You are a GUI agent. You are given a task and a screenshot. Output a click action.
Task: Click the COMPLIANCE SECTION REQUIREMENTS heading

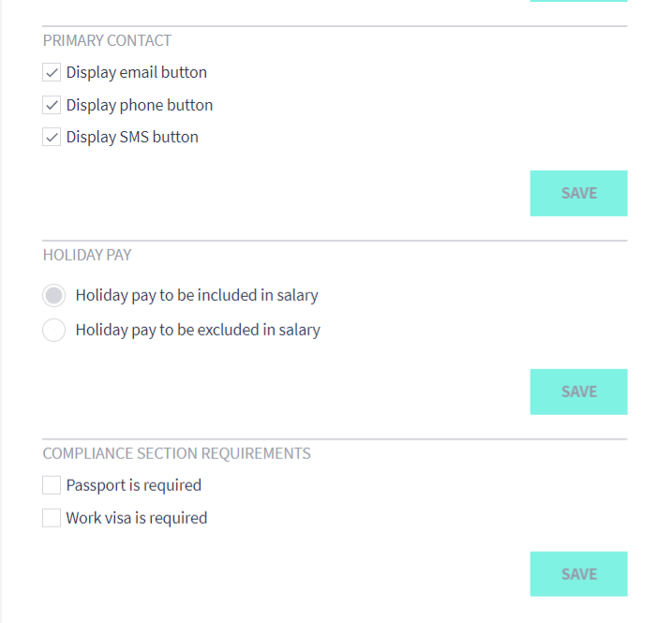pos(176,453)
